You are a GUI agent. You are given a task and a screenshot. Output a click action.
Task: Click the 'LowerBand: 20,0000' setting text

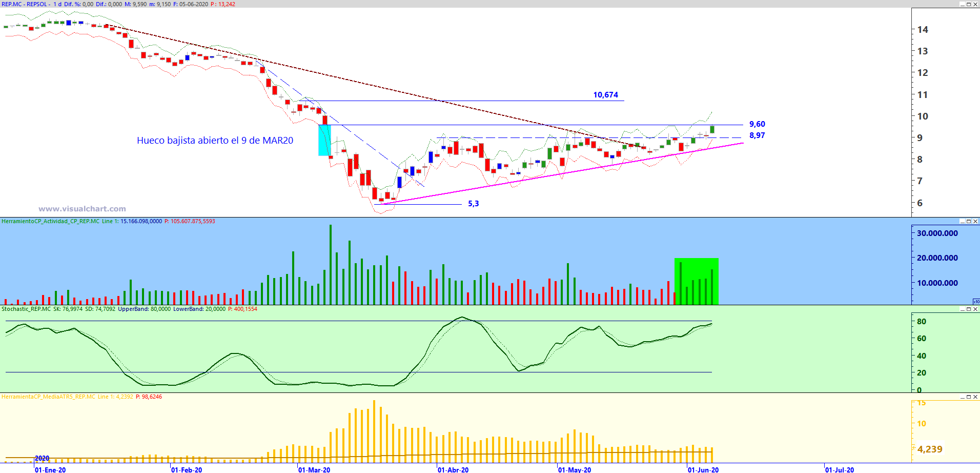click(199, 309)
